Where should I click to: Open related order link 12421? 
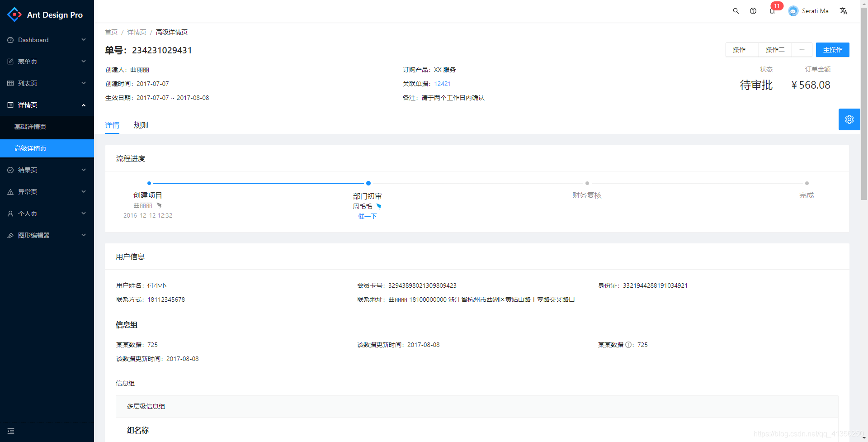click(x=442, y=84)
